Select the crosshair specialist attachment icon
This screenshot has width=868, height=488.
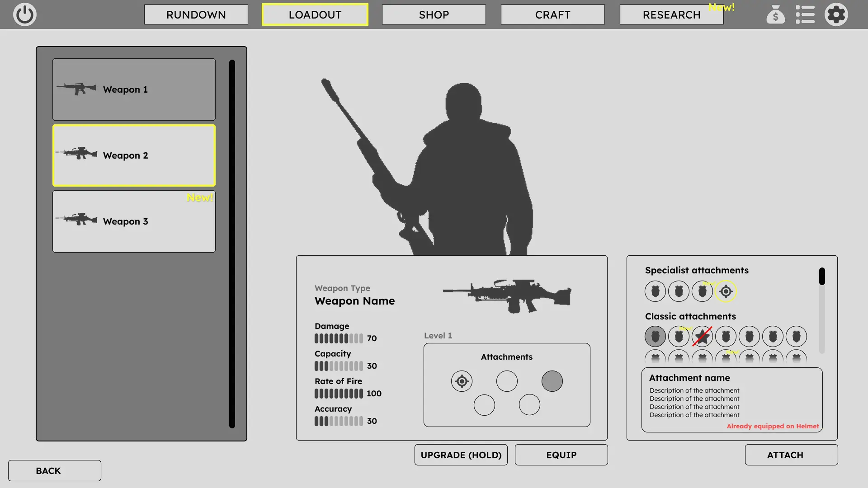(x=726, y=291)
